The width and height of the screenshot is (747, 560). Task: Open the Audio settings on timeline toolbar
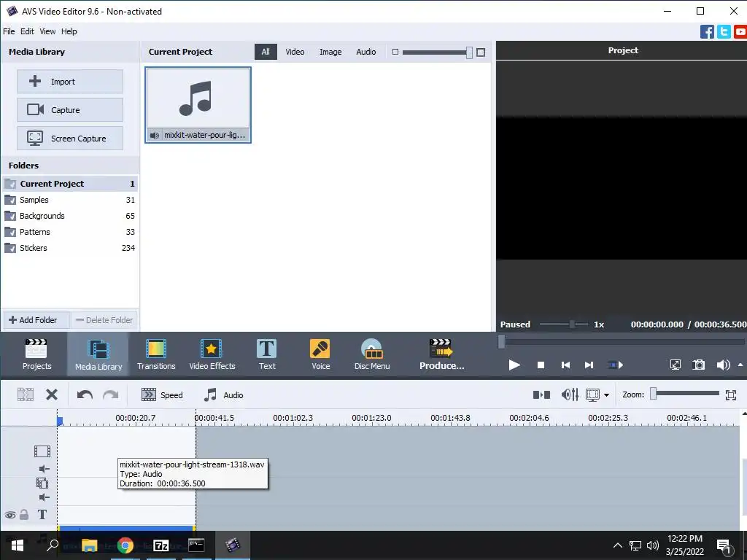[x=223, y=394]
